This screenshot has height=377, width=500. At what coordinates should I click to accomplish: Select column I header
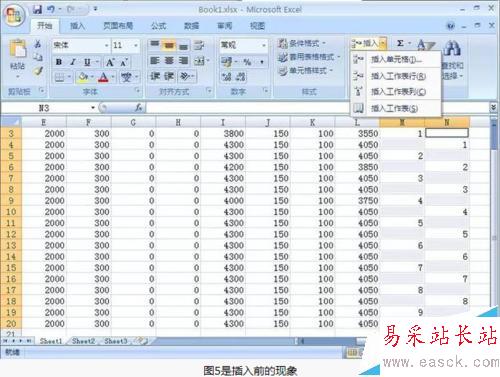point(223,122)
